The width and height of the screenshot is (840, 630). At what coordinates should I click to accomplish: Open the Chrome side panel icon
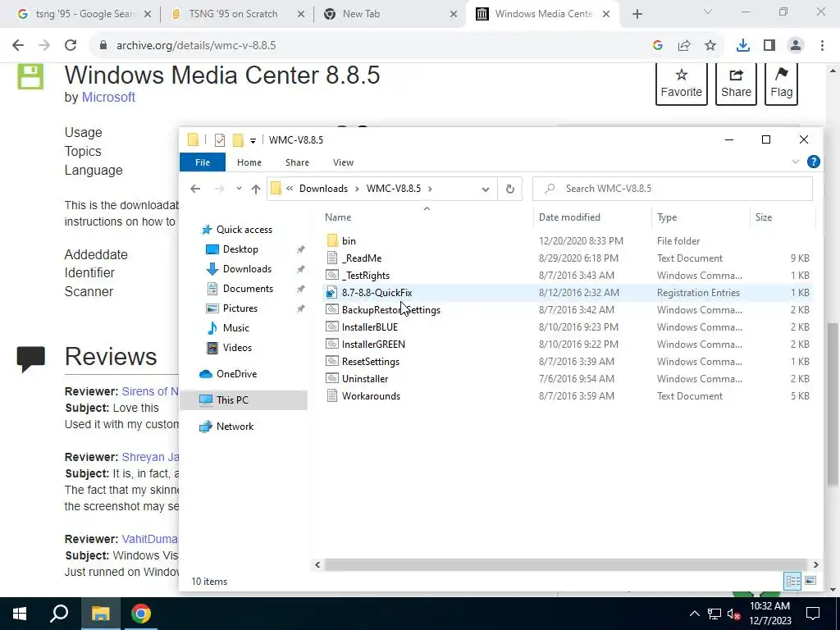coord(769,46)
